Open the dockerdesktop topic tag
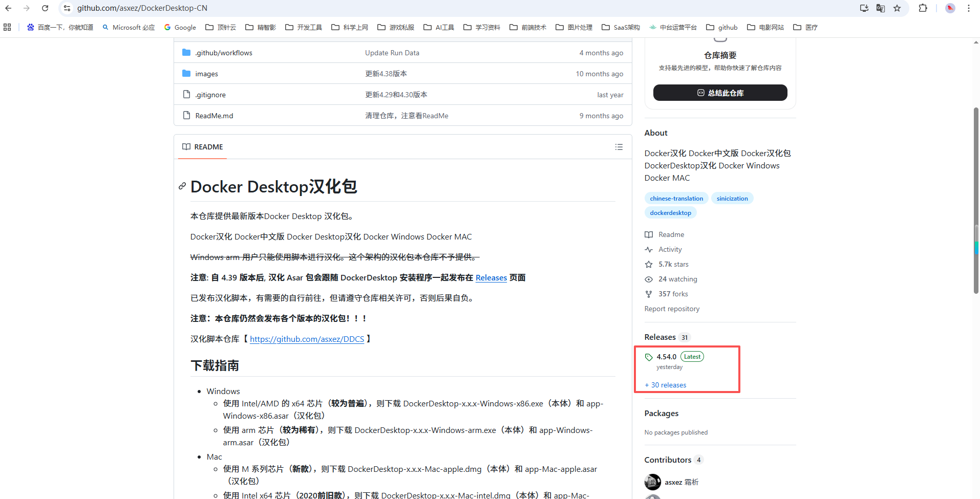980x499 pixels. pos(670,213)
